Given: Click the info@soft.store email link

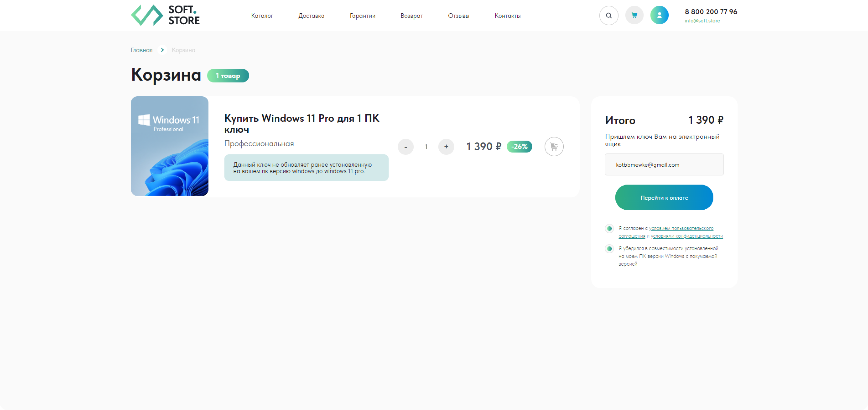Looking at the screenshot, I should 702,21.
